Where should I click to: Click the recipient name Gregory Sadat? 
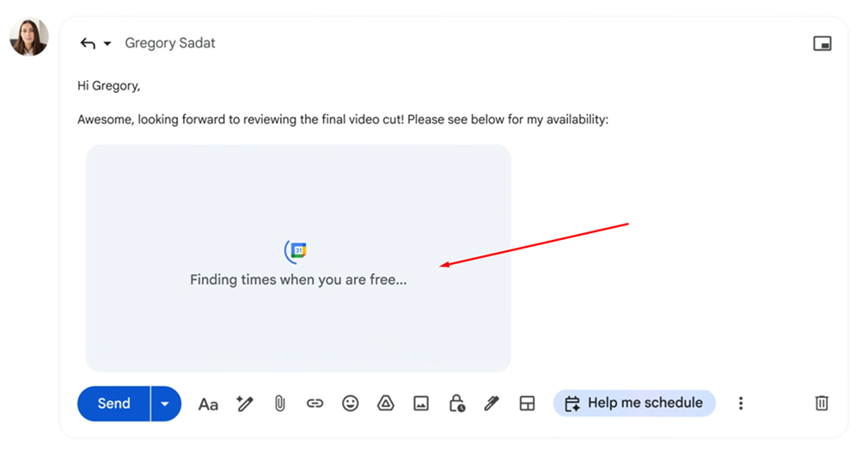(x=170, y=43)
